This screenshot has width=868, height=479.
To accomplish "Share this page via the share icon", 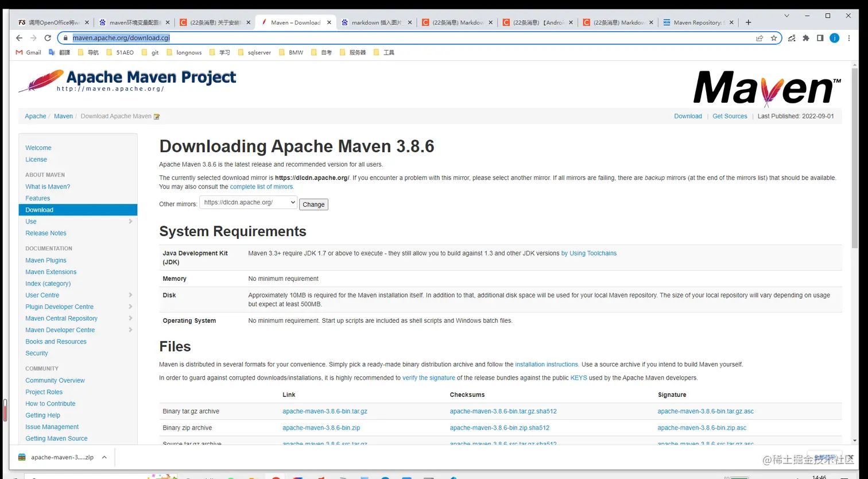I will (759, 38).
